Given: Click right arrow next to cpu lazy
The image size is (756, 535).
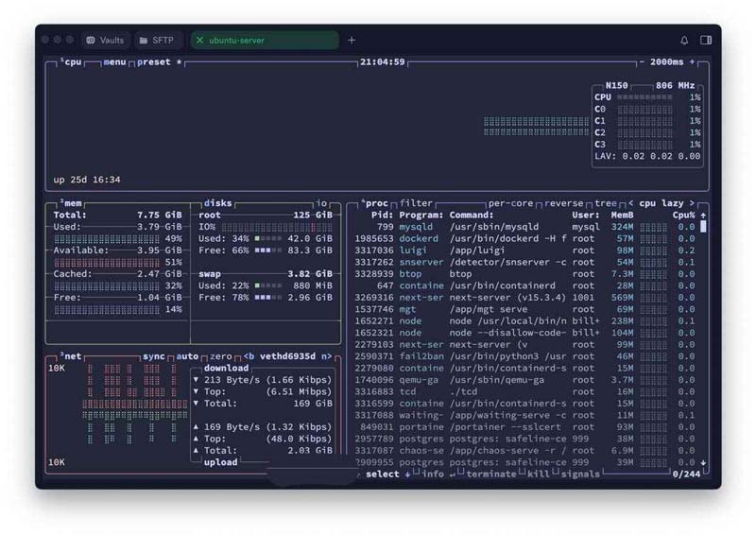Looking at the screenshot, I should coord(691,203).
